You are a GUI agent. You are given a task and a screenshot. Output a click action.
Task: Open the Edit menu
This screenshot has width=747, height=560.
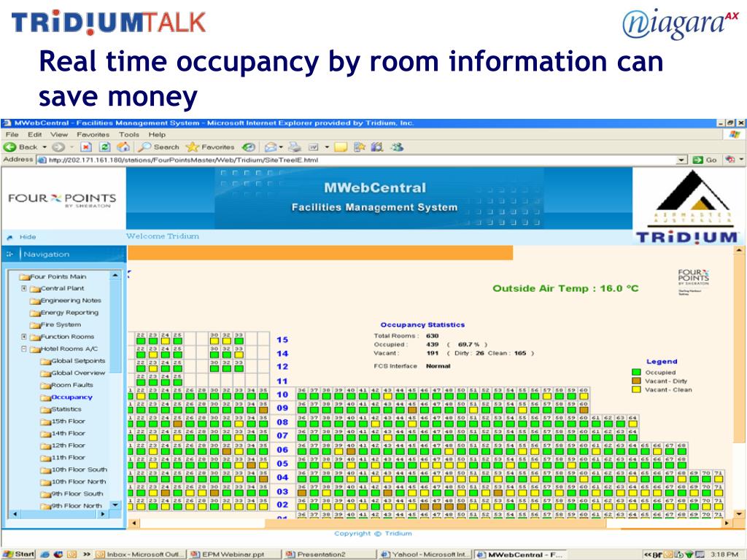pos(34,135)
